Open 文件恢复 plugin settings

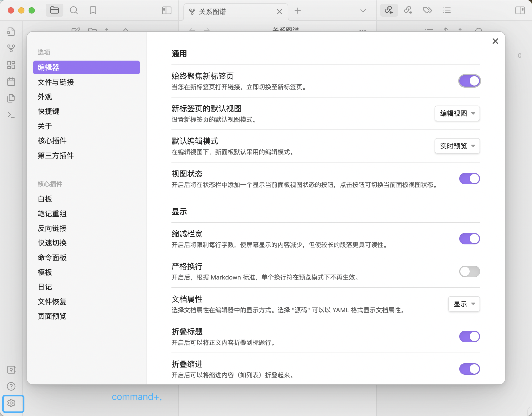(87, 302)
